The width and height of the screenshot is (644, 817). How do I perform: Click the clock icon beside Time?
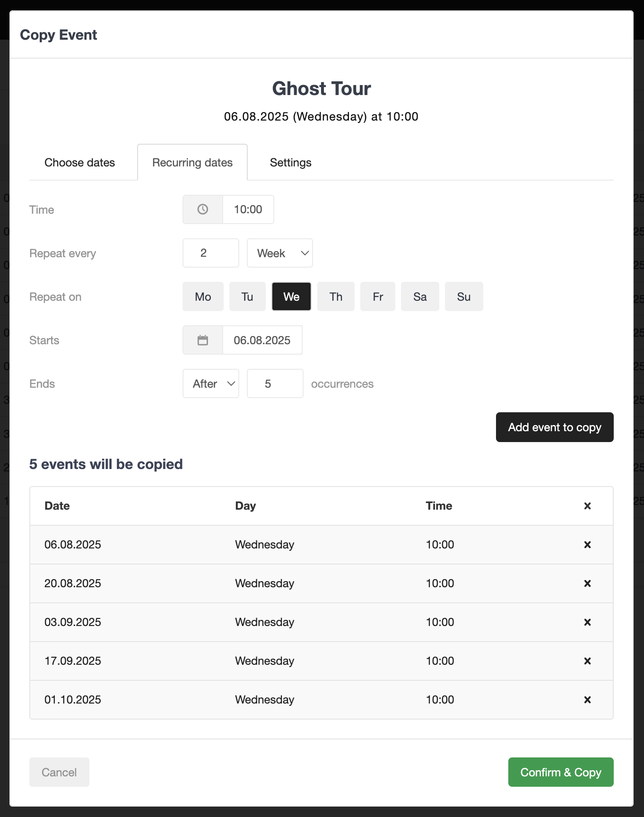point(203,209)
